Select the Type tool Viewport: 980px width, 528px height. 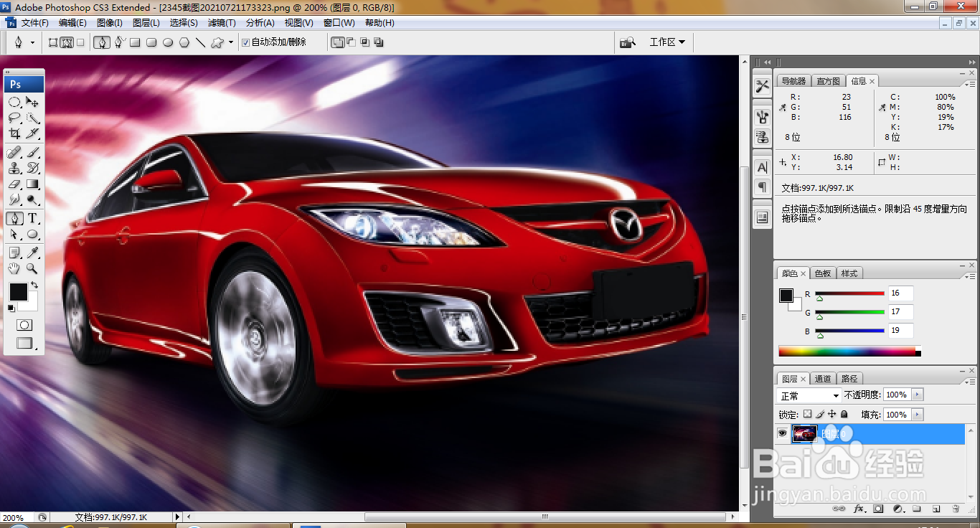click(32, 218)
